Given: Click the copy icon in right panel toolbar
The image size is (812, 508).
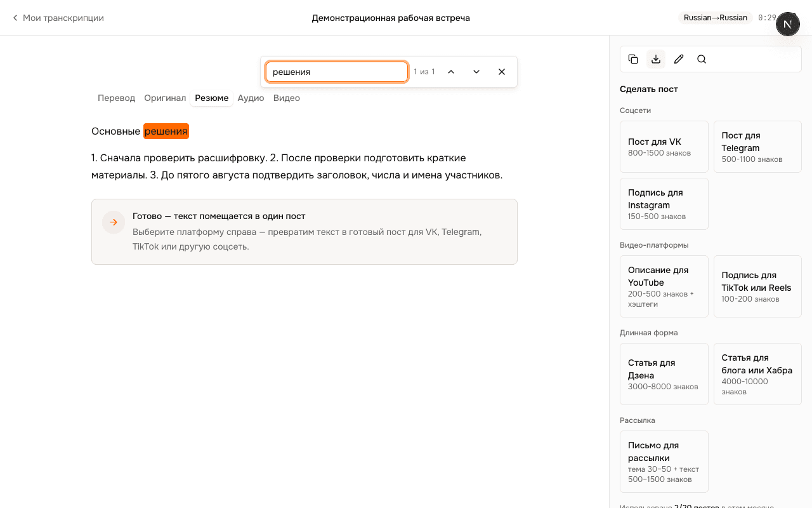Looking at the screenshot, I should coord(633,59).
